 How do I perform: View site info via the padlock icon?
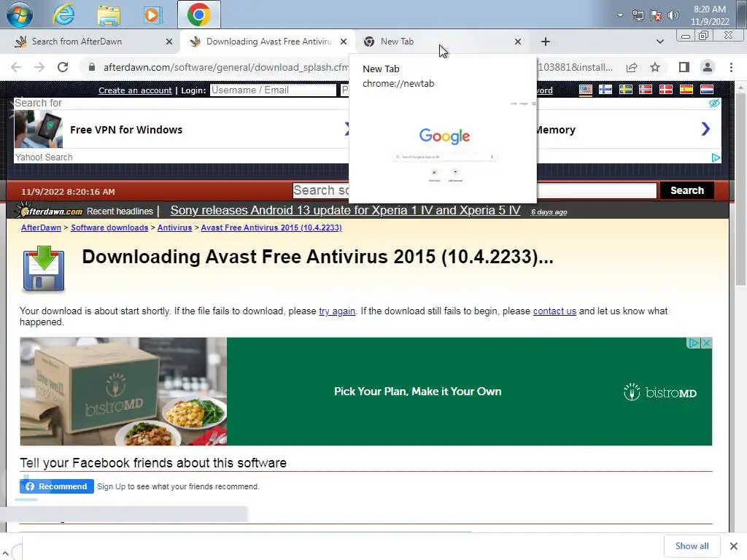point(92,67)
